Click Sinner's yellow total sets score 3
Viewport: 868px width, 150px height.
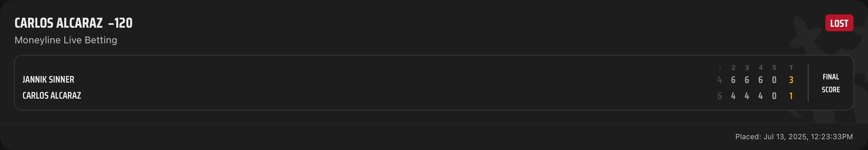pos(791,80)
